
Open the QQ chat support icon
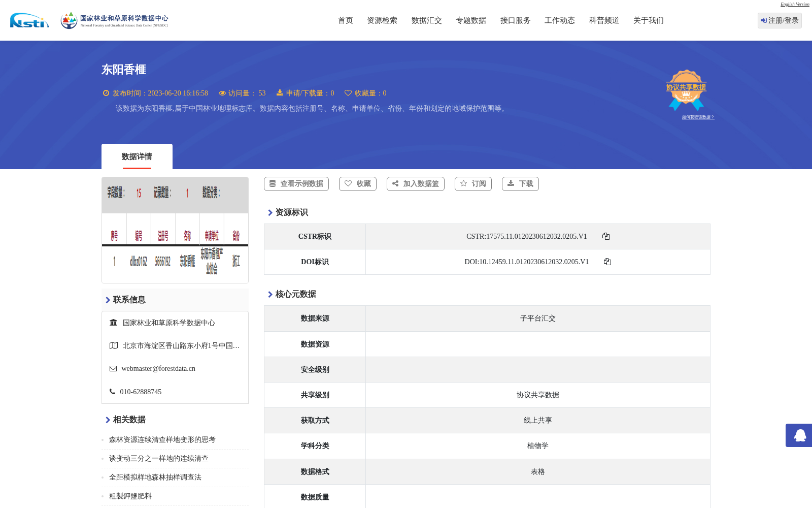800,435
